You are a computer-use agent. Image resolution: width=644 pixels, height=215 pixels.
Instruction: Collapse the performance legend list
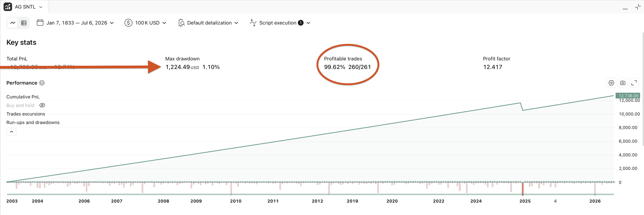[12, 132]
